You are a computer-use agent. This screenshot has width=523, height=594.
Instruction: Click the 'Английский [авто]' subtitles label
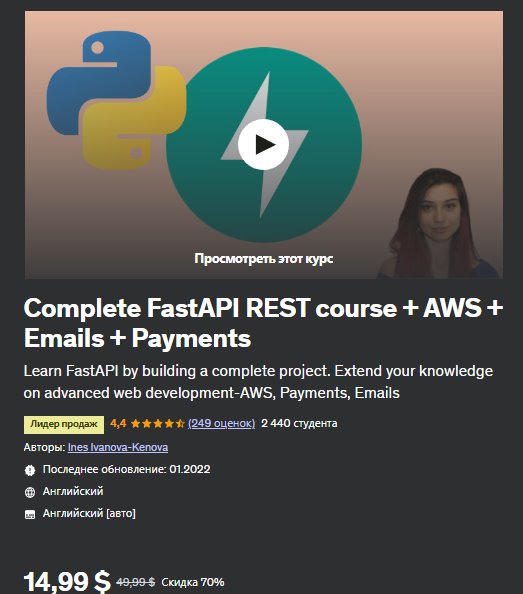[89, 513]
